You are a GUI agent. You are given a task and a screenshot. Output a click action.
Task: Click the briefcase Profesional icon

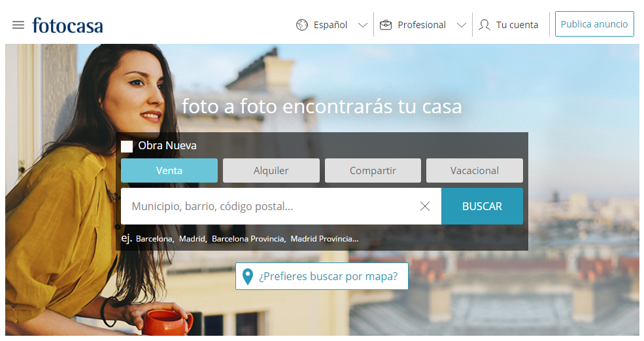point(386,25)
